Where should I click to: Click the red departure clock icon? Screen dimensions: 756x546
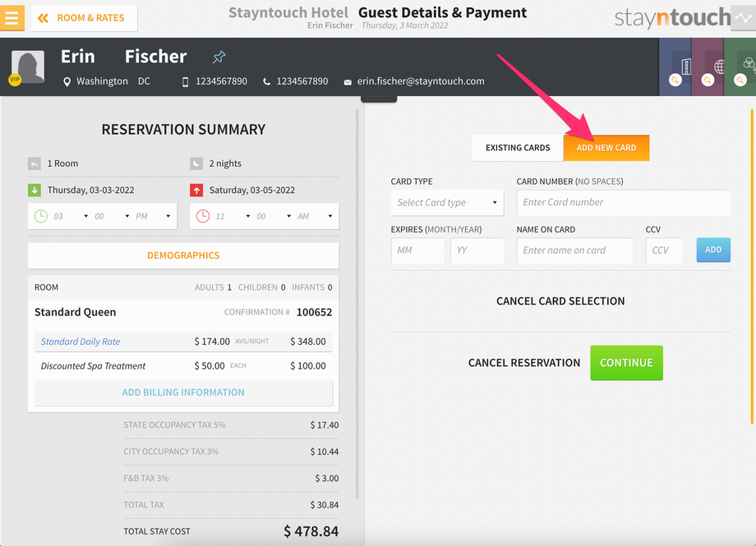[x=202, y=216]
